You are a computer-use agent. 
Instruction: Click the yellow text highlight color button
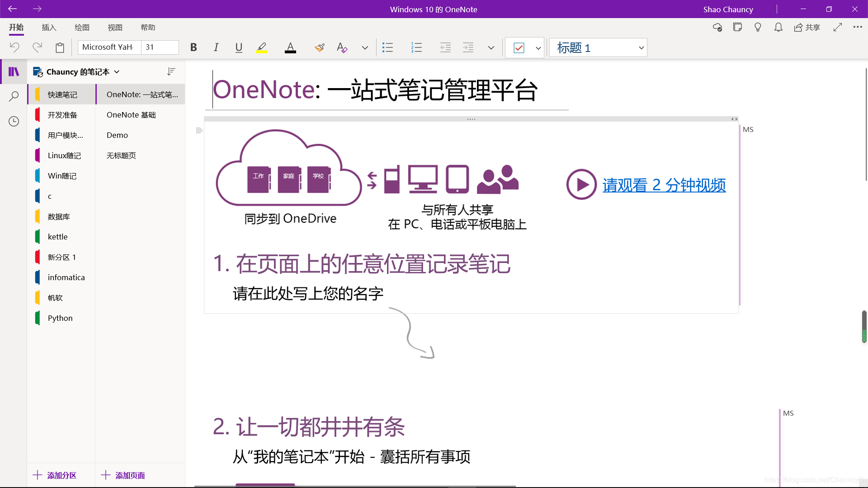261,47
